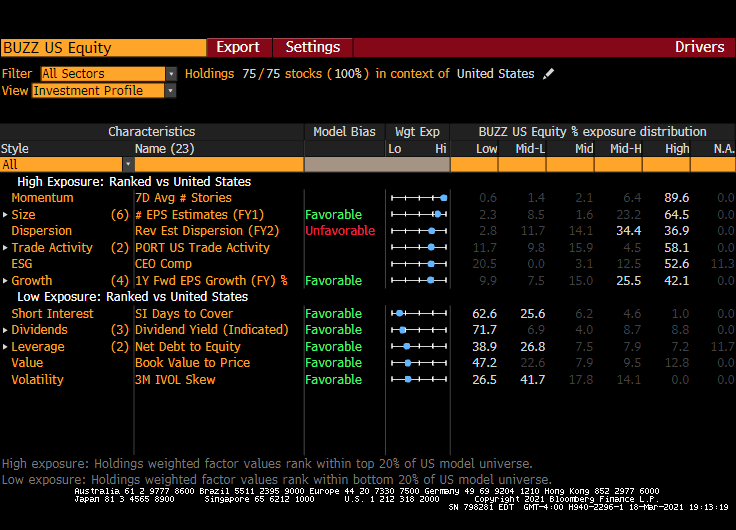Click the Momentum weight exposure dot plot
This screenshot has width=736, height=530.
pyautogui.click(x=418, y=198)
